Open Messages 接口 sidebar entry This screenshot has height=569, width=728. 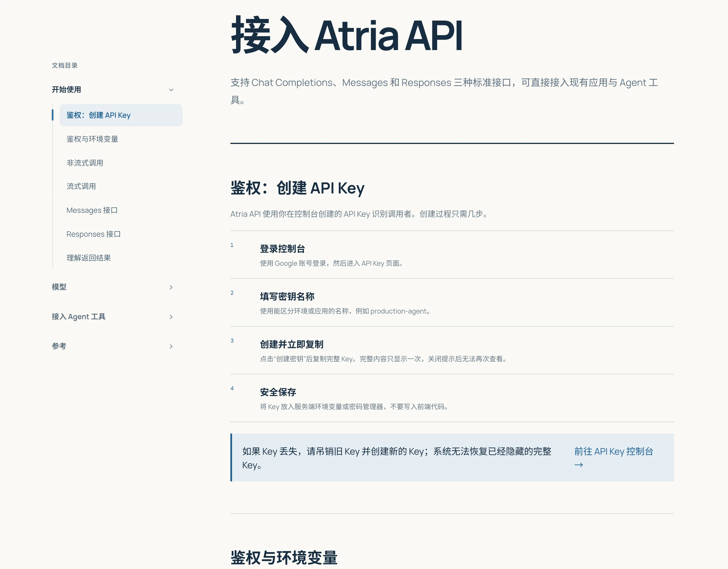coord(92,210)
